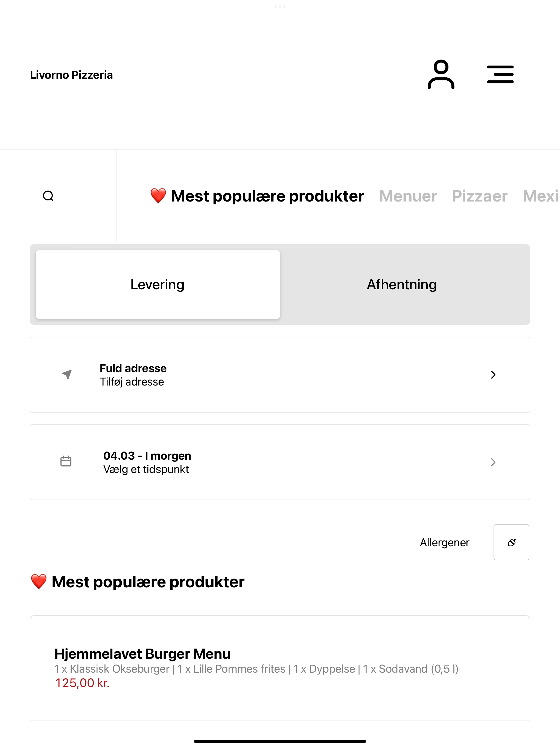Open the allergens filter icon button
The height and width of the screenshot is (747, 560).
click(511, 542)
